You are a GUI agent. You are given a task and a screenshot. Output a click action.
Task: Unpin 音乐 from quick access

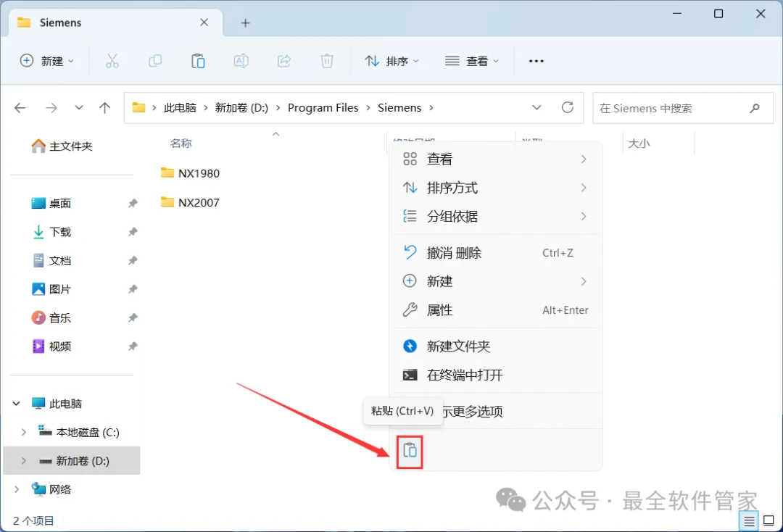coord(133,317)
